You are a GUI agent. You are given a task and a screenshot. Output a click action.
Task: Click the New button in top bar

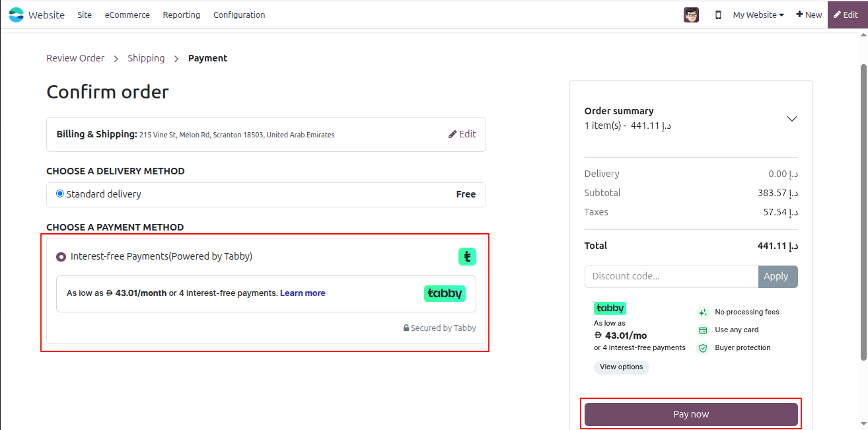[809, 15]
